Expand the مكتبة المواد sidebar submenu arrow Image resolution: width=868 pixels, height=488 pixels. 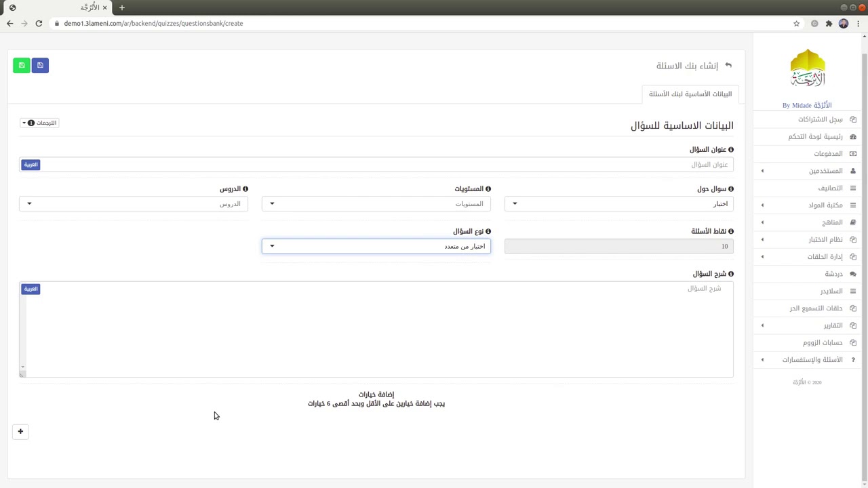pyautogui.click(x=762, y=205)
